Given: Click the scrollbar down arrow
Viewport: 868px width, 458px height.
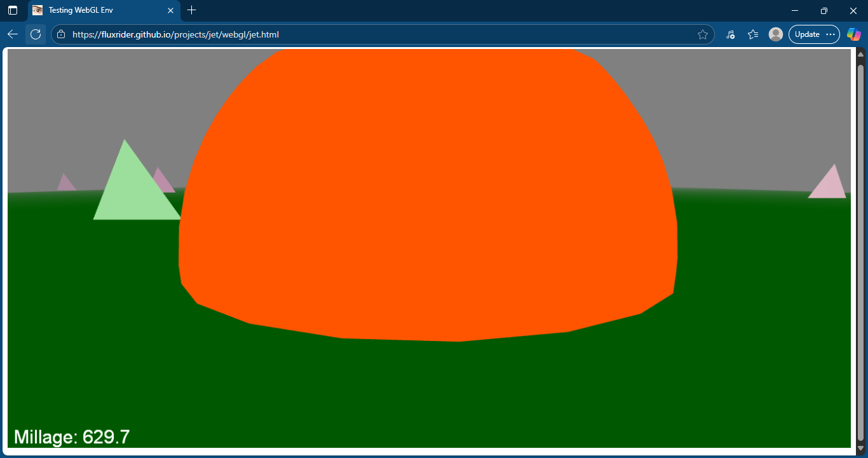Looking at the screenshot, I should [x=860, y=448].
